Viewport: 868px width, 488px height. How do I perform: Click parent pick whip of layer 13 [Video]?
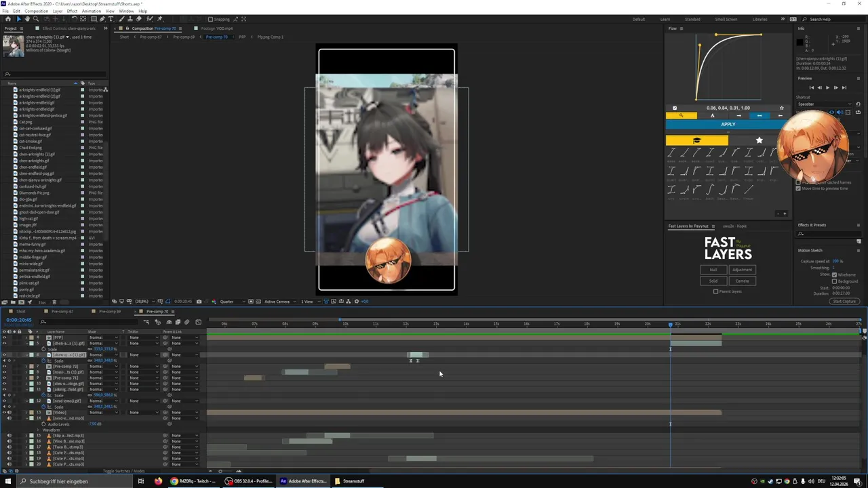coord(165,412)
